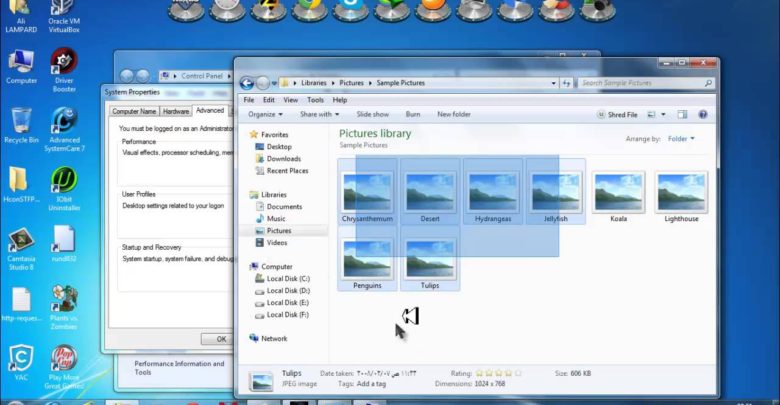Open the Help menu
780x405 pixels.
click(x=340, y=100)
